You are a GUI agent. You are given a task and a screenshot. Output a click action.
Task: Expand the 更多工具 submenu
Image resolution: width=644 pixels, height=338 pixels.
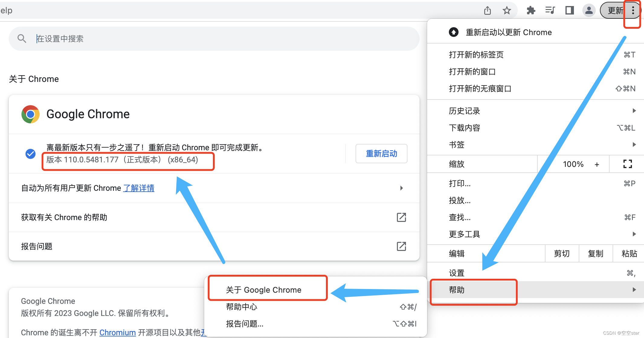(x=535, y=234)
